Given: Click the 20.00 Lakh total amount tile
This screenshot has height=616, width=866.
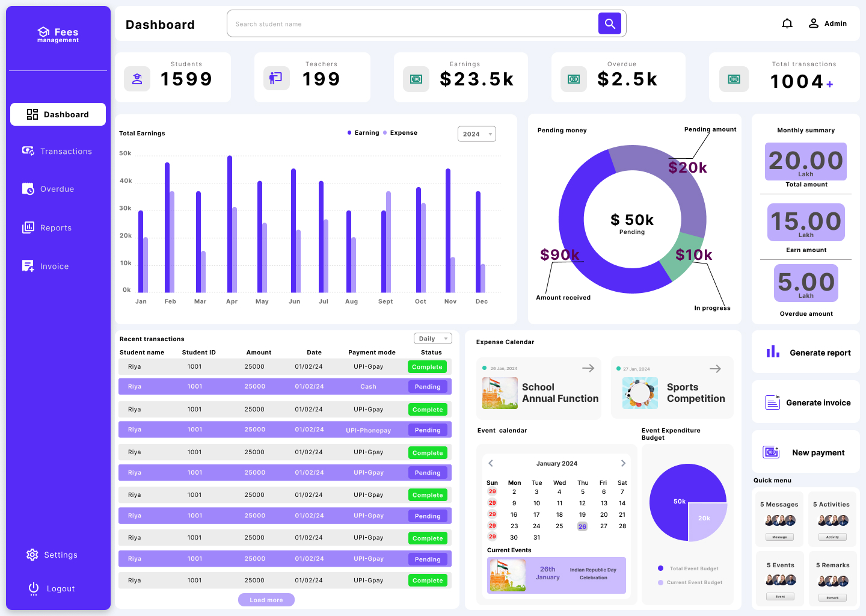Looking at the screenshot, I should 806,161.
